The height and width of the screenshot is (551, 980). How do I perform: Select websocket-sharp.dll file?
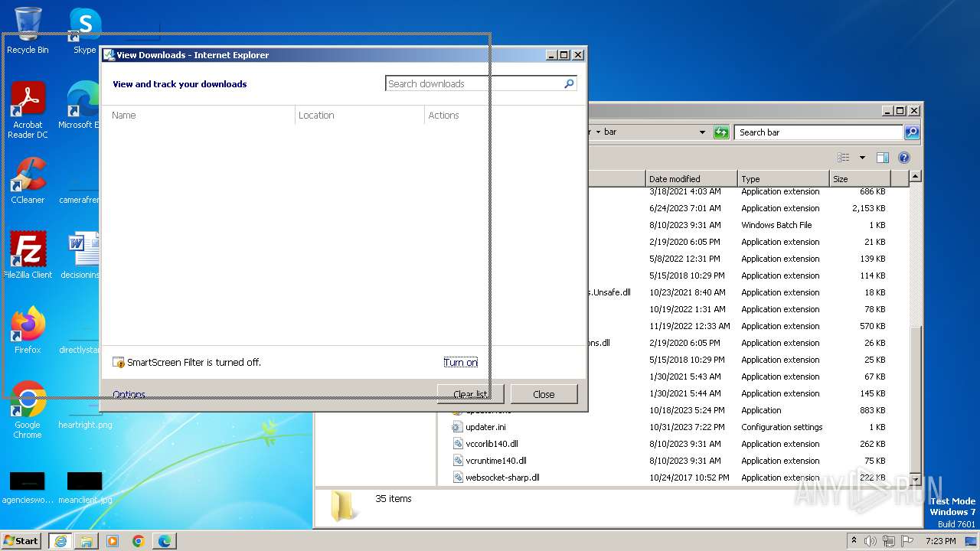502,478
